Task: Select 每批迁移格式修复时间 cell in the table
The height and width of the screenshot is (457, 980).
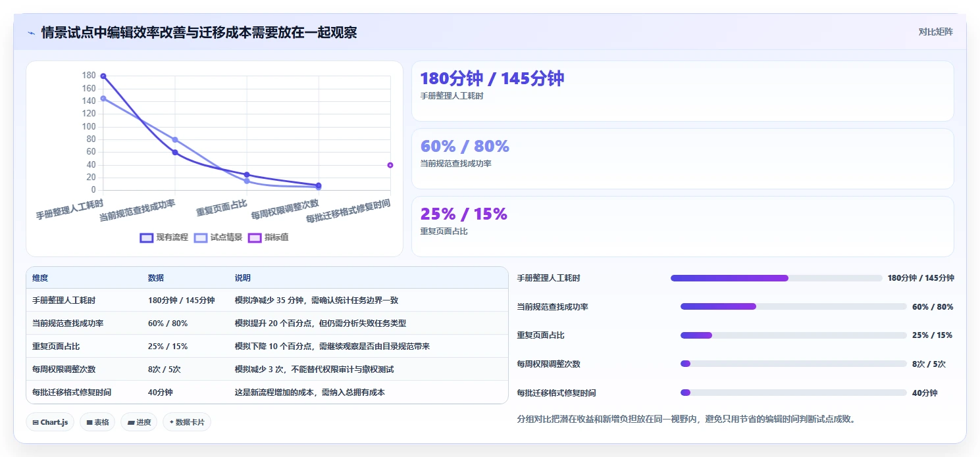Action: point(72,392)
